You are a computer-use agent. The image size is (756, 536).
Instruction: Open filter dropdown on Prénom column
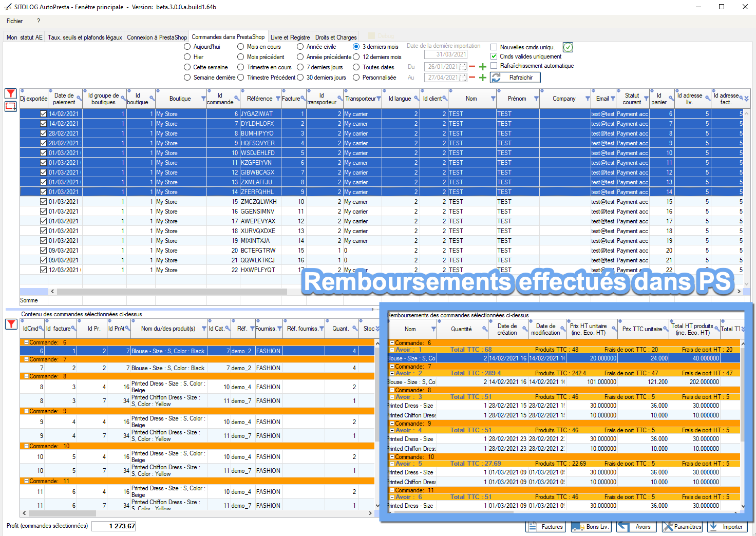tap(536, 99)
